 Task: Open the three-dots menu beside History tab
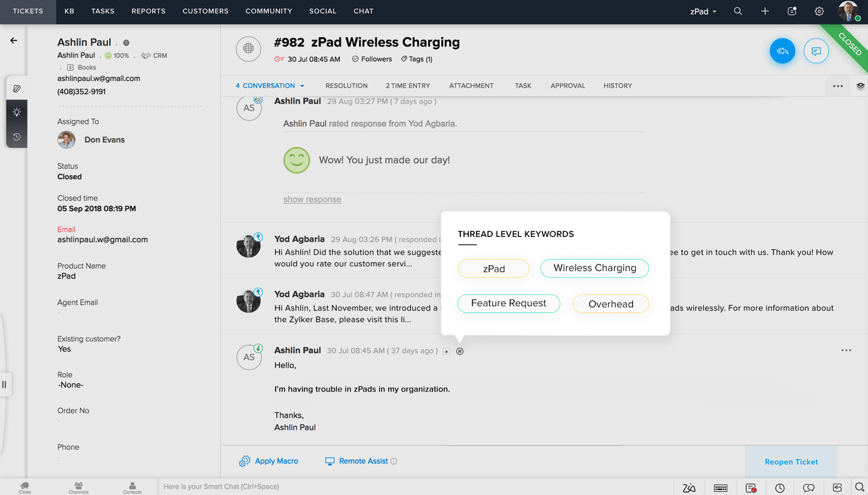[838, 86]
